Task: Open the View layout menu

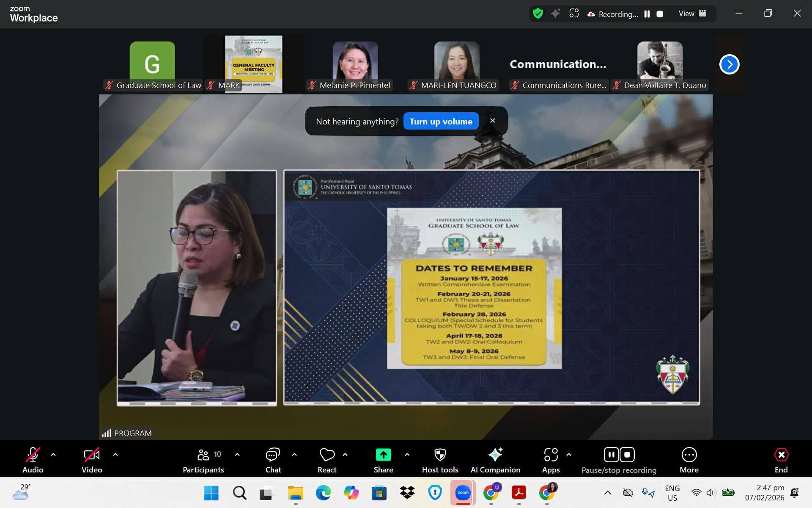Action: 692,14
